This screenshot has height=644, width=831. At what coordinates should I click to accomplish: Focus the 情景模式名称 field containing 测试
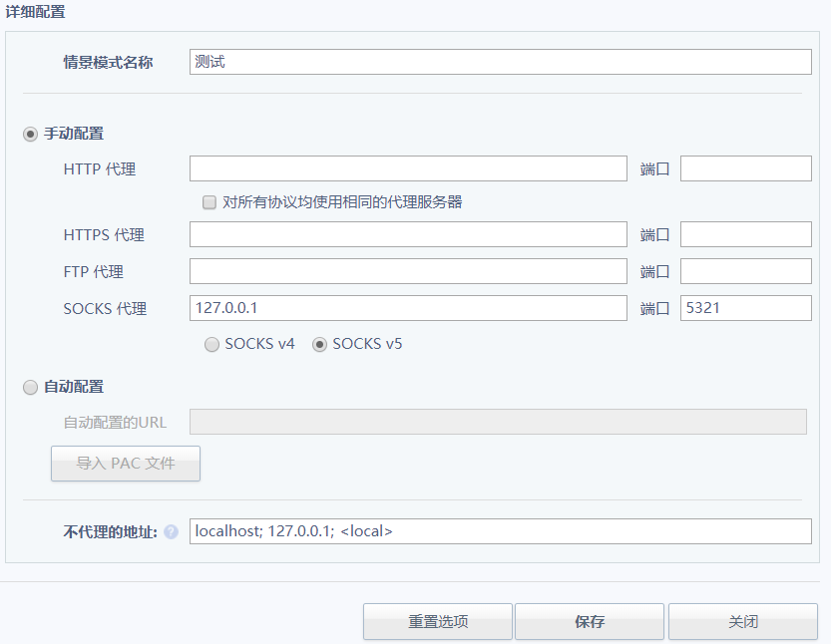tap(501, 62)
